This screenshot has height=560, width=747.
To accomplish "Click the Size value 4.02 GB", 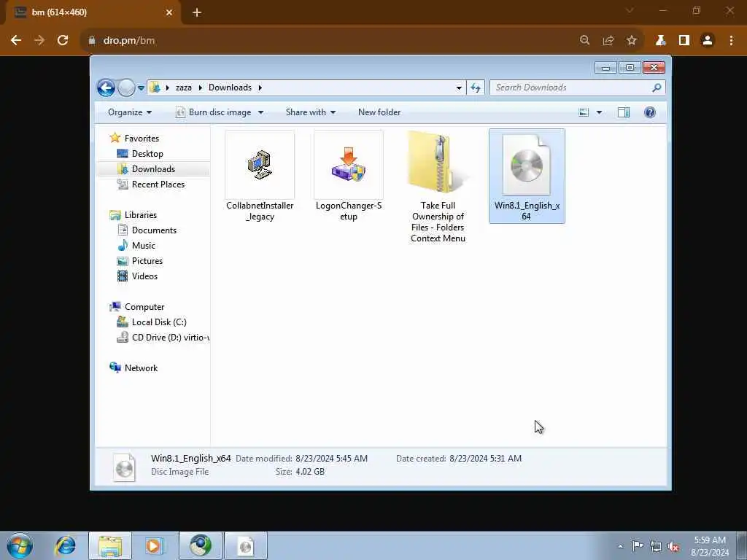I will click(x=310, y=472).
